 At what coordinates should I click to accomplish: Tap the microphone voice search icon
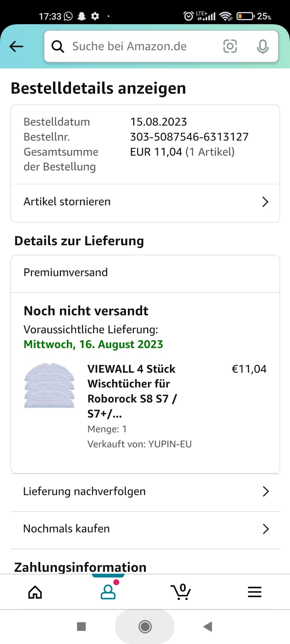click(263, 47)
